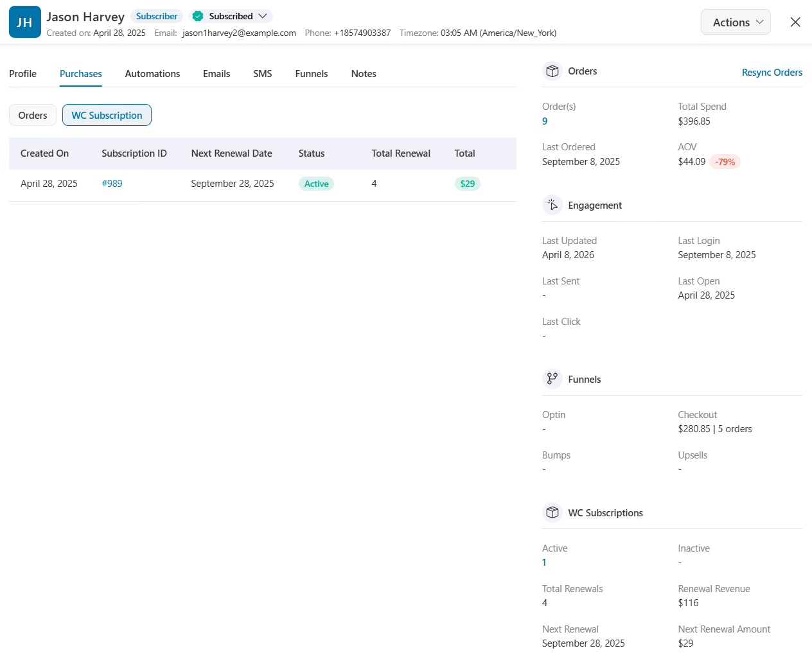Switch to the Automations tab
Screen dimensions: 812x664
coord(152,73)
